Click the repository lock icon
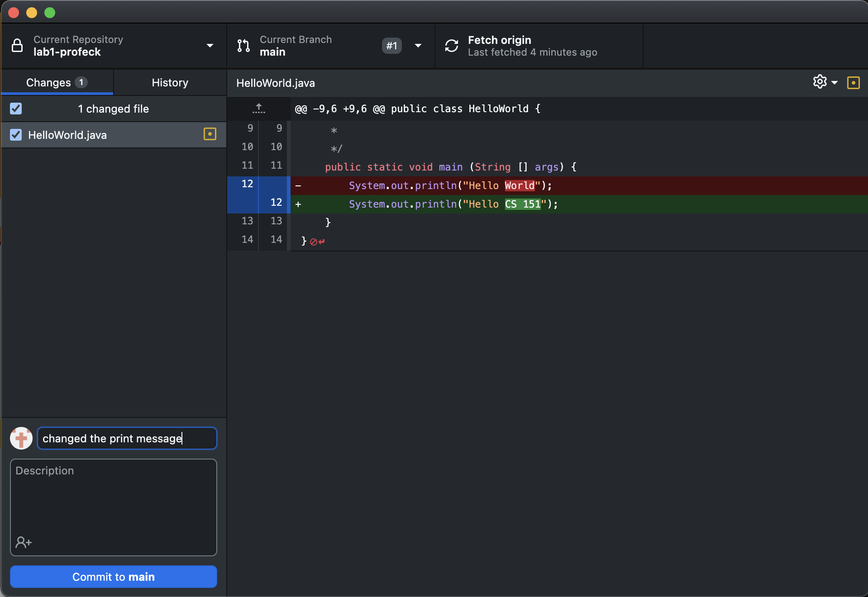The image size is (868, 597). [17, 46]
